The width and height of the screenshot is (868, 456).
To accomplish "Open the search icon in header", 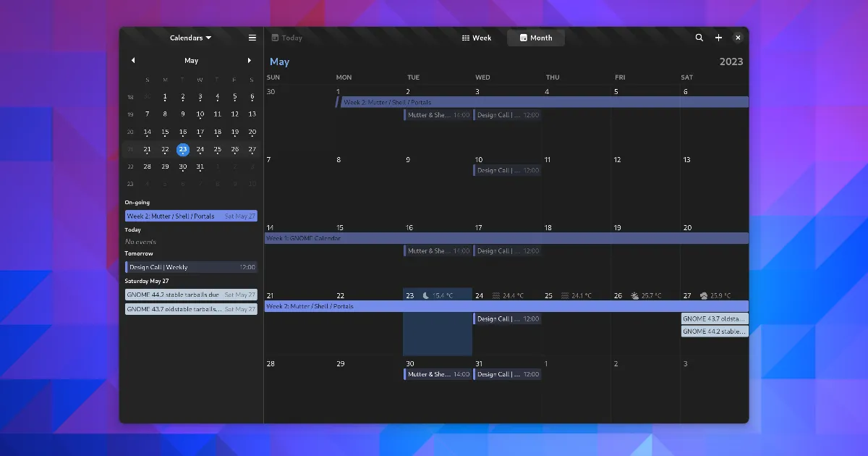I will click(x=699, y=38).
